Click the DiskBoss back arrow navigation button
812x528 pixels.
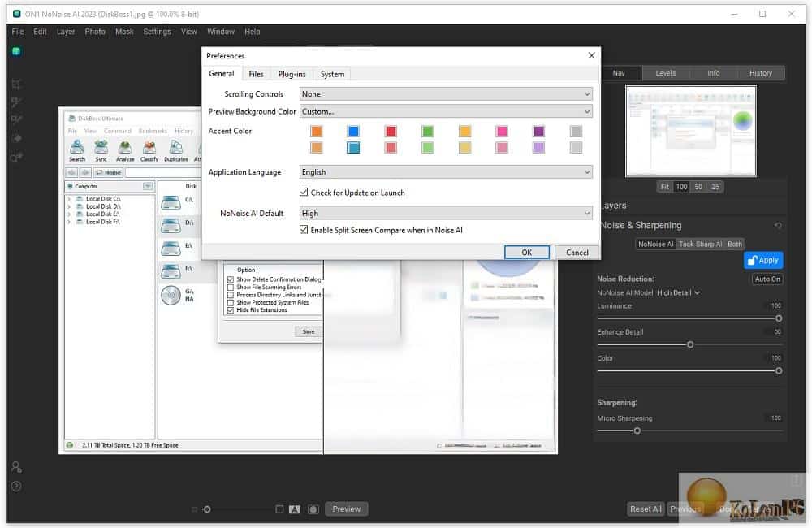click(72, 172)
